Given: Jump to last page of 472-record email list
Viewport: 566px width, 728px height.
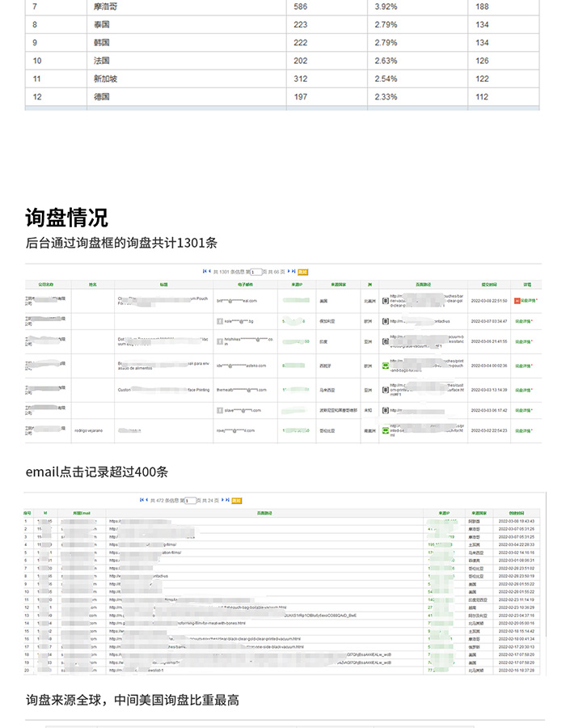Looking at the screenshot, I should click(x=228, y=500).
